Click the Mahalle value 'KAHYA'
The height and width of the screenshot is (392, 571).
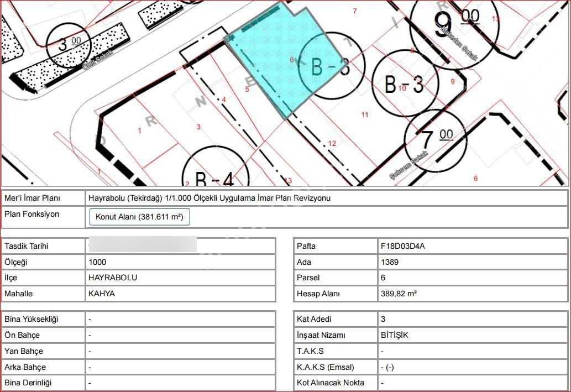102,294
